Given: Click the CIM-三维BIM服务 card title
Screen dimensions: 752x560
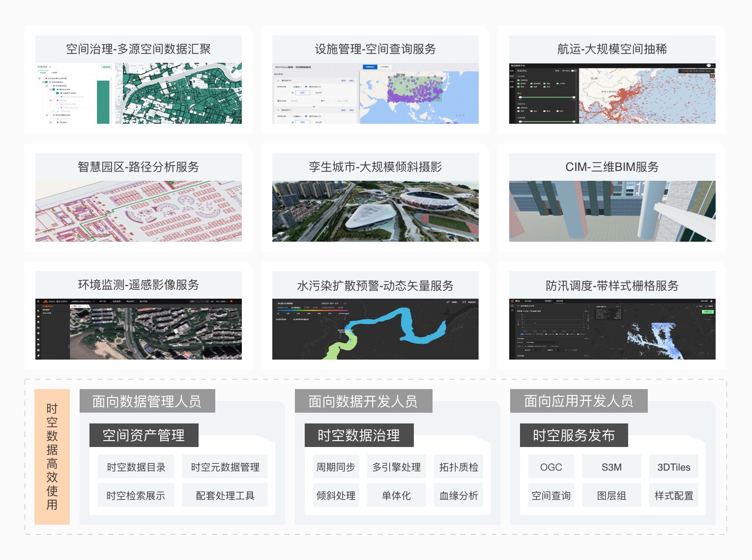Looking at the screenshot, I should coord(612,167).
